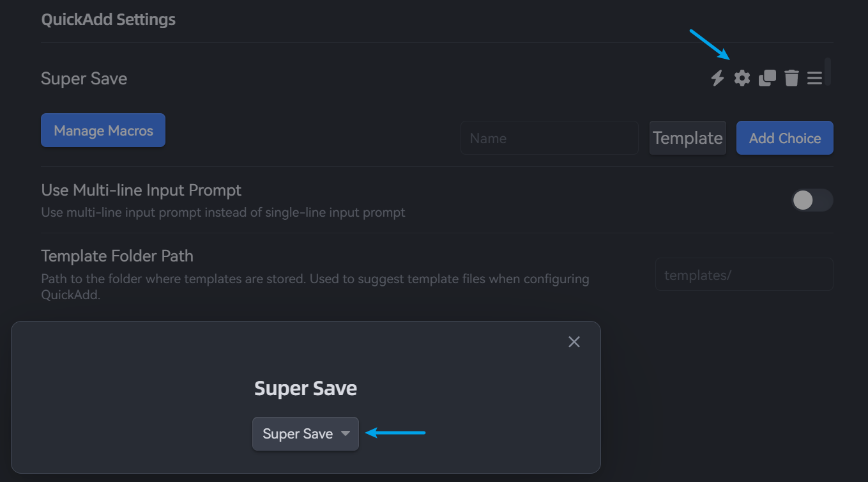Click the lightning bolt command icon for Super Save
This screenshot has height=482, width=868.
[718, 78]
